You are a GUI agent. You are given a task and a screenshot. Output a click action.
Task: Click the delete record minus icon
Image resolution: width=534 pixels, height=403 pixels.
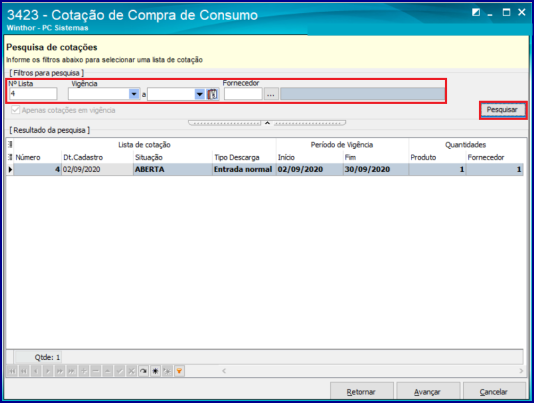(96, 371)
